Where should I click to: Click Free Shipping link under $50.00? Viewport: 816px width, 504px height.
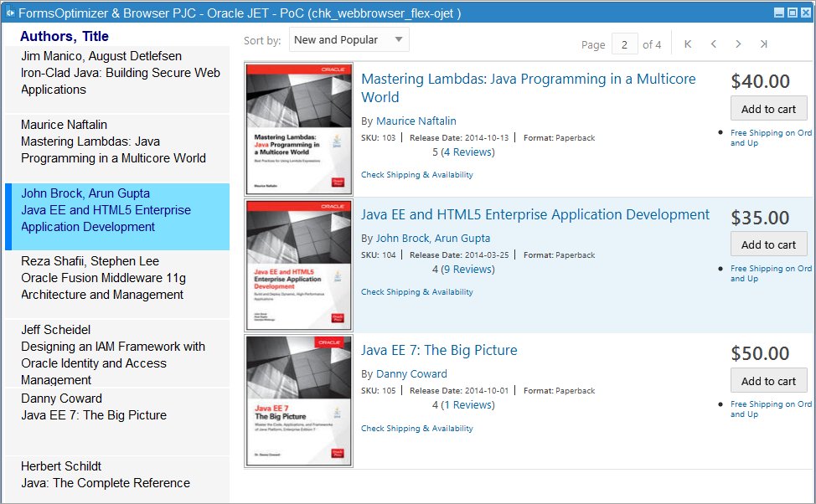click(x=771, y=409)
